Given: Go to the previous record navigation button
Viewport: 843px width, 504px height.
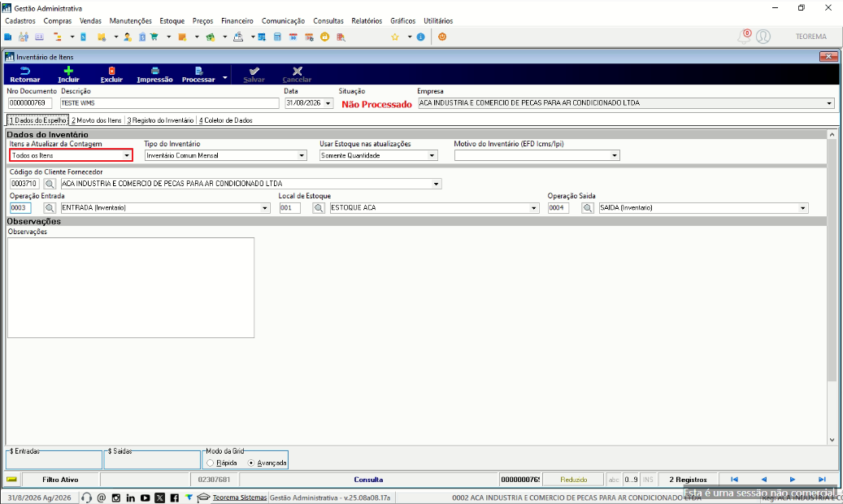Looking at the screenshot, I should (x=764, y=480).
